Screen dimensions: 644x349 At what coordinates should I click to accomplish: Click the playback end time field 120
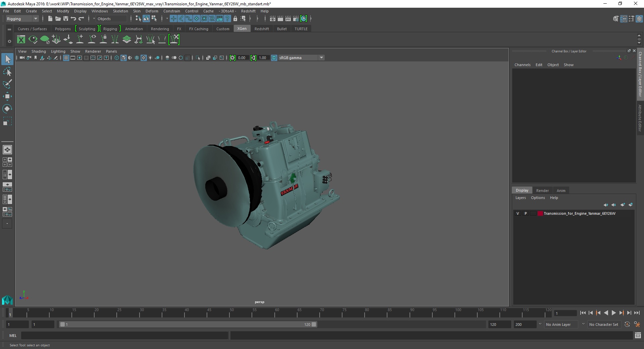tap(499, 325)
